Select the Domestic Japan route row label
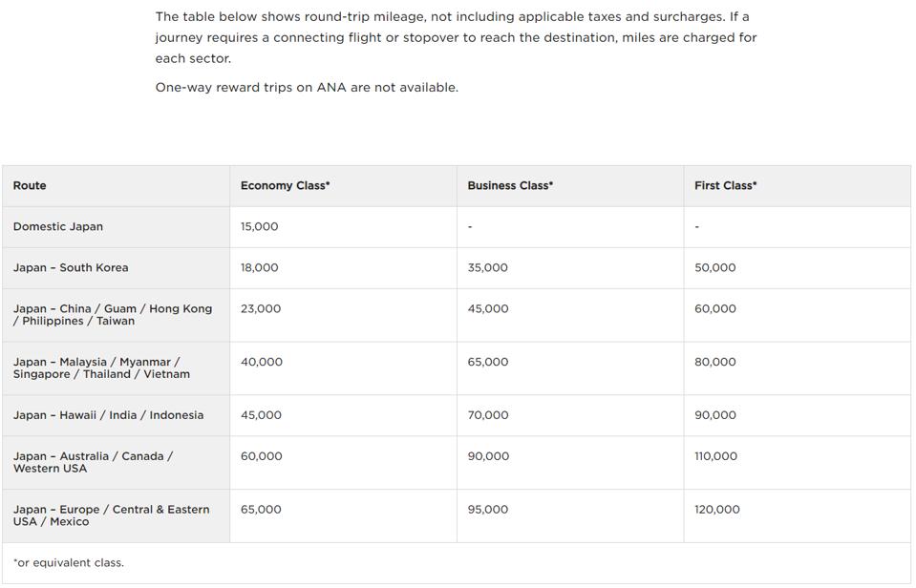The width and height of the screenshot is (916, 588). 58,226
